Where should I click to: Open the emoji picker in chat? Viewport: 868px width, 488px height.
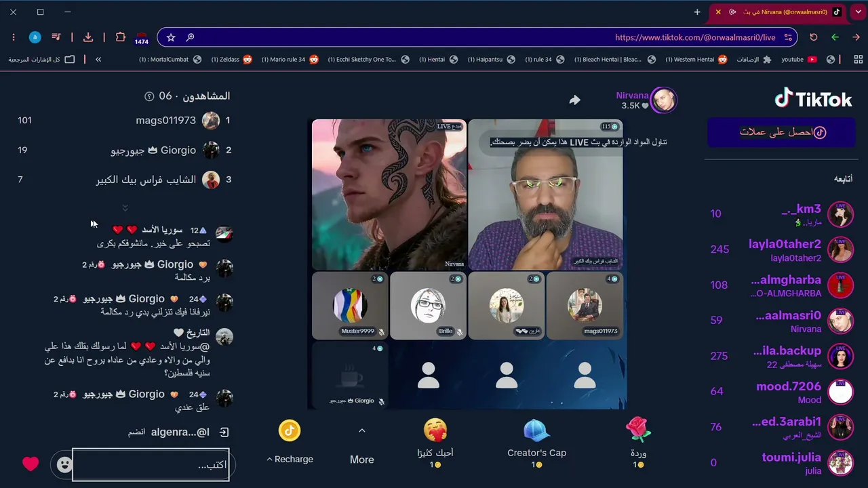click(x=64, y=464)
